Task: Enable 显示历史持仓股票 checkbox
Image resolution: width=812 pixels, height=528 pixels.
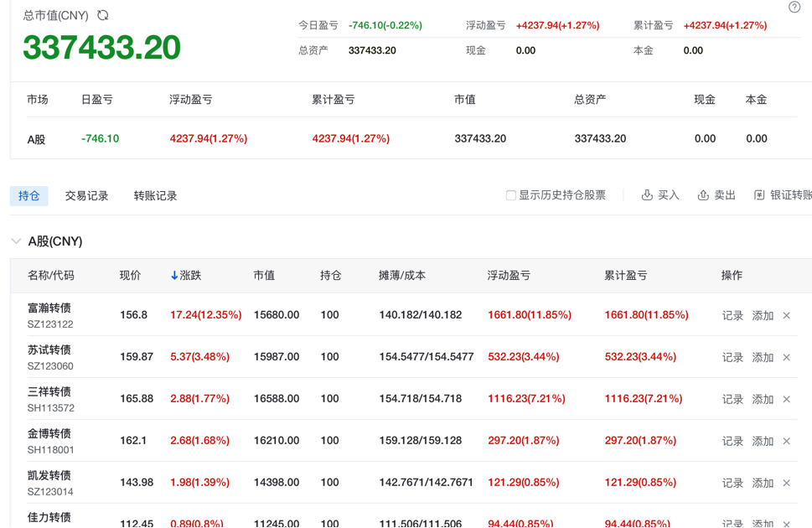Action: (510, 195)
